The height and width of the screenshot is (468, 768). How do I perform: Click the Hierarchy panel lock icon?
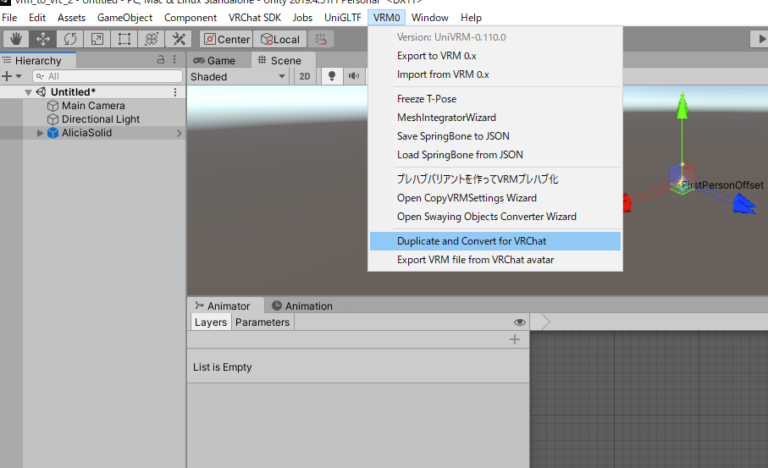[161, 61]
